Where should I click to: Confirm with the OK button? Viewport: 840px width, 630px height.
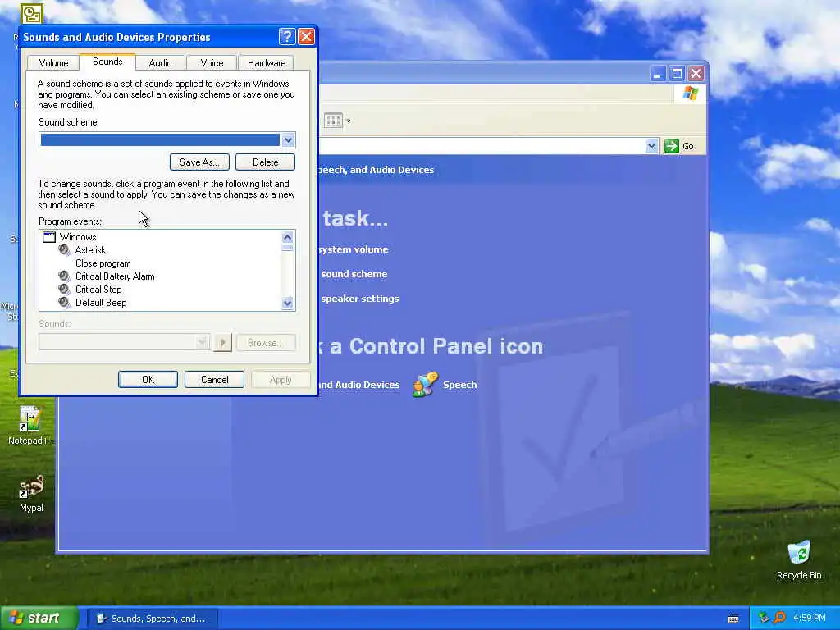(148, 379)
